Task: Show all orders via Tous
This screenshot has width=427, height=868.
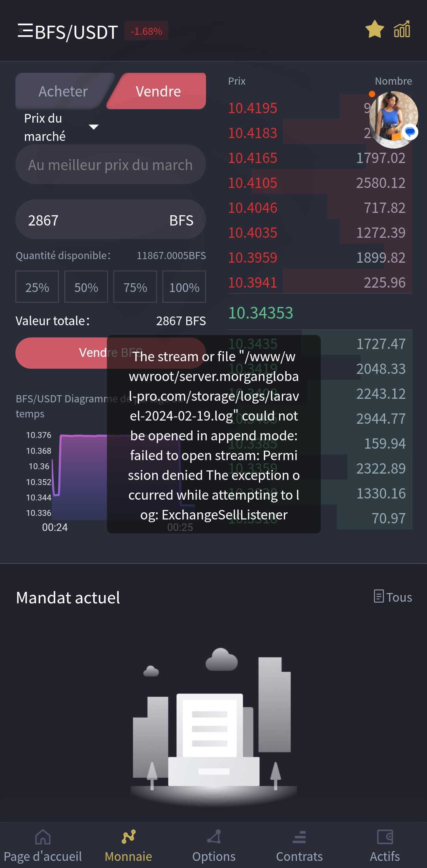Action: [x=393, y=597]
